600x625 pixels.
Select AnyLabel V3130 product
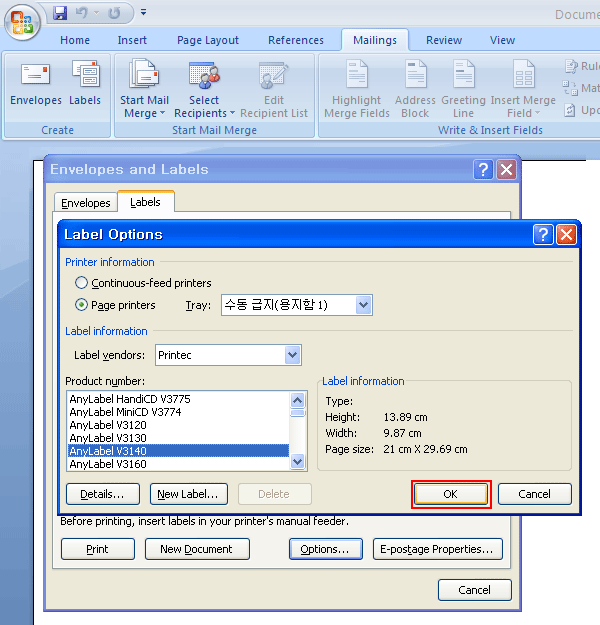178,438
